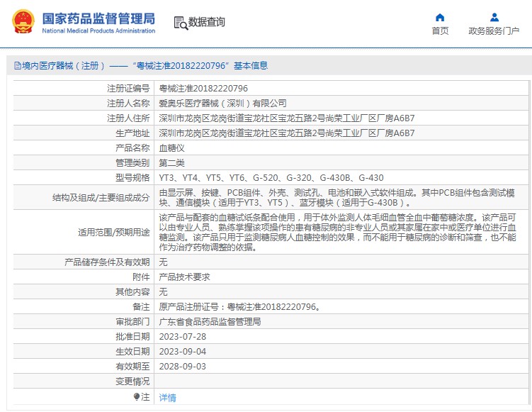The image size is (532, 412).
Task: Open the 数据查询 search icon
Action: coord(181,23)
